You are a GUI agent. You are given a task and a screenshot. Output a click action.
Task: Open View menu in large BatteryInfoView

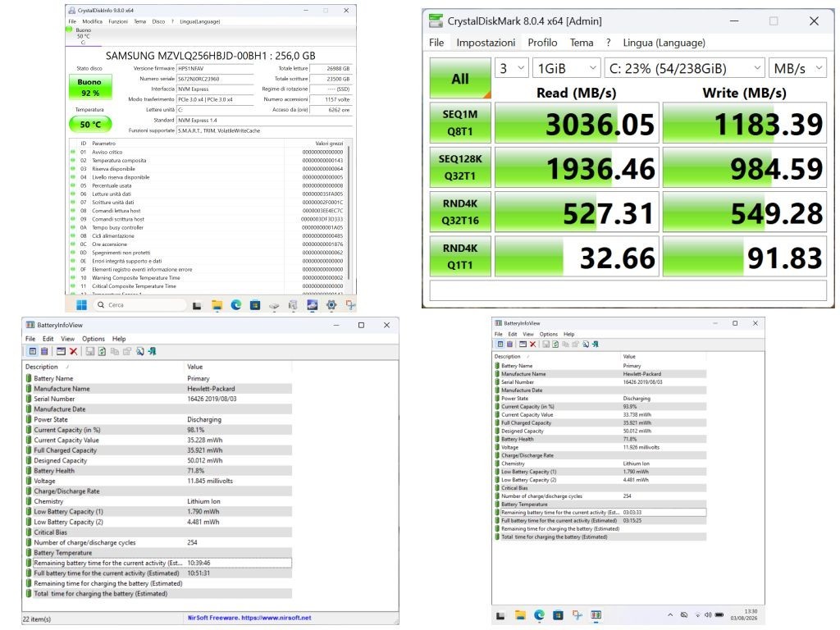tap(67, 339)
